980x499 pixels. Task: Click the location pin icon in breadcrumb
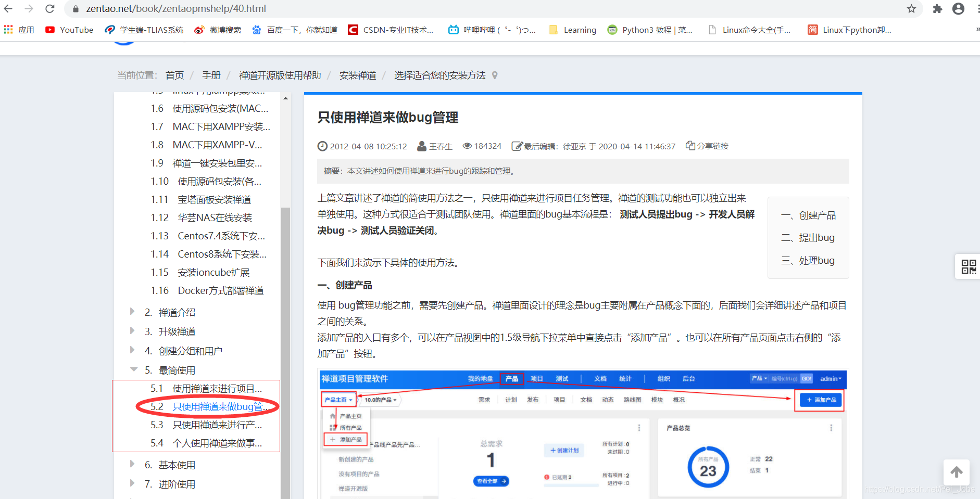[495, 75]
